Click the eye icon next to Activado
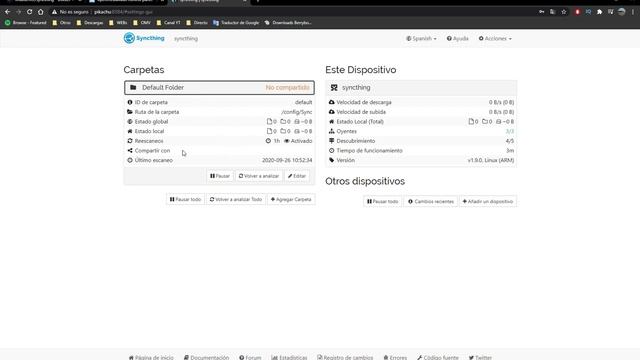The width and height of the screenshot is (640, 360). click(287, 141)
